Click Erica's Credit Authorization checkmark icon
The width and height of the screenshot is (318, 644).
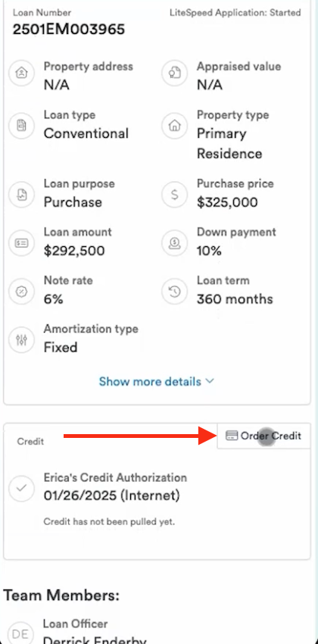coord(21,489)
